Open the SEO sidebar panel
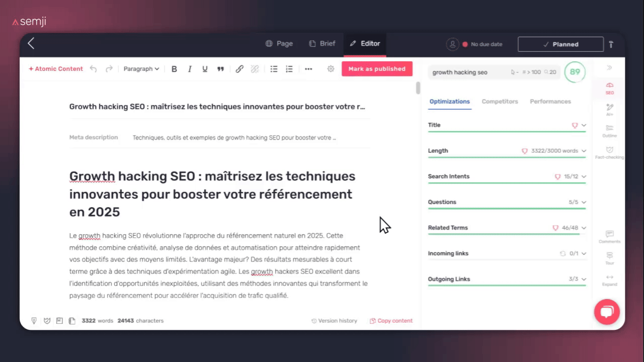 (609, 88)
